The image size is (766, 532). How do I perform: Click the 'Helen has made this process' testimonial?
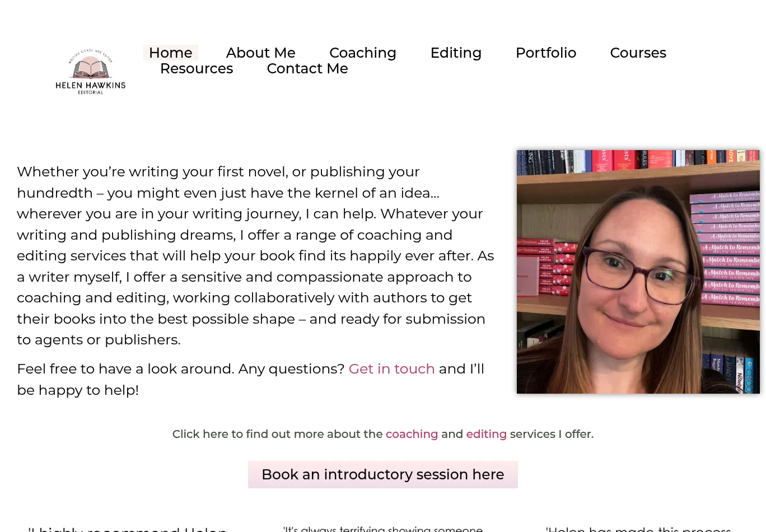(638, 528)
